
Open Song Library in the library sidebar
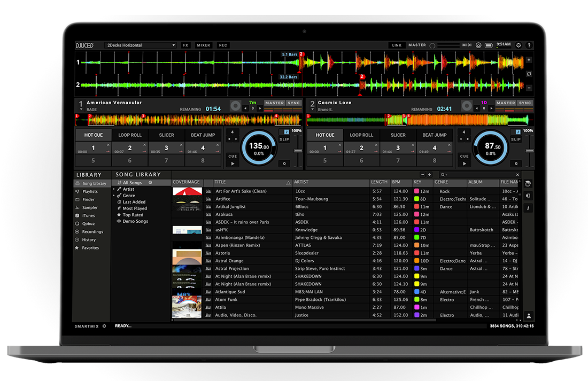(91, 183)
